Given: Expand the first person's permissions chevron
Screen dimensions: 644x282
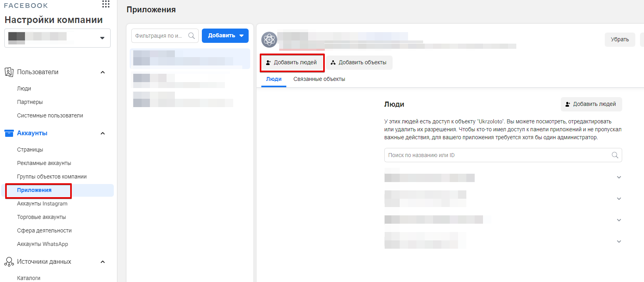Looking at the screenshot, I should point(619,177).
